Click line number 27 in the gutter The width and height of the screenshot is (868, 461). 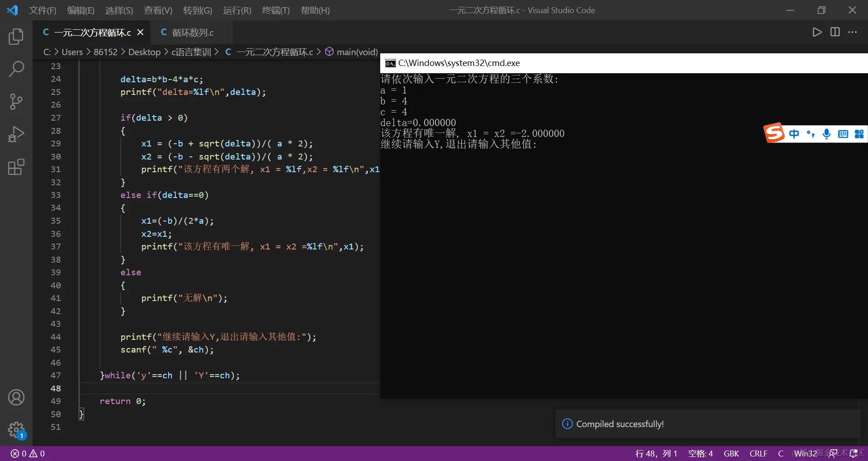[x=56, y=118]
